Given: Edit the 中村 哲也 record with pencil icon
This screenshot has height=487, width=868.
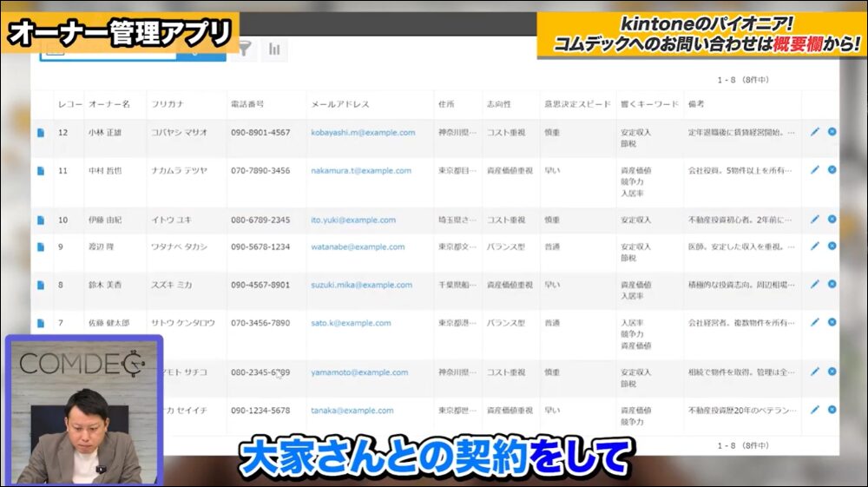Looking at the screenshot, I should click(x=814, y=170).
